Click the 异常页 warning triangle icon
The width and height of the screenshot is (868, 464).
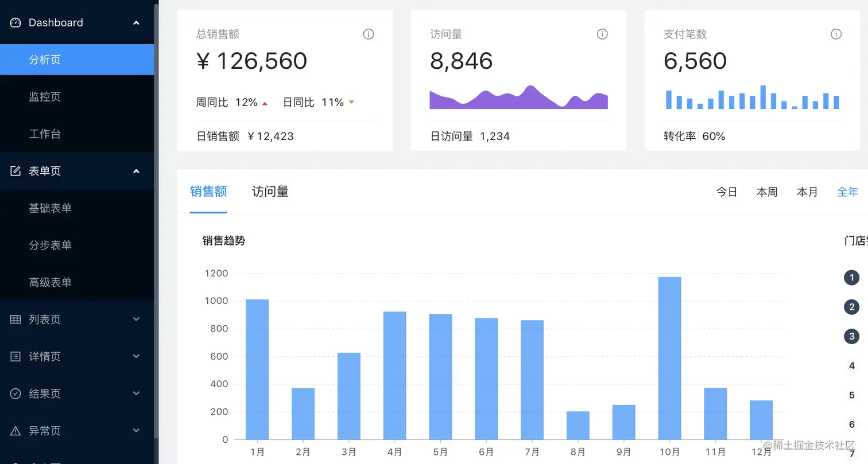pyautogui.click(x=15, y=431)
